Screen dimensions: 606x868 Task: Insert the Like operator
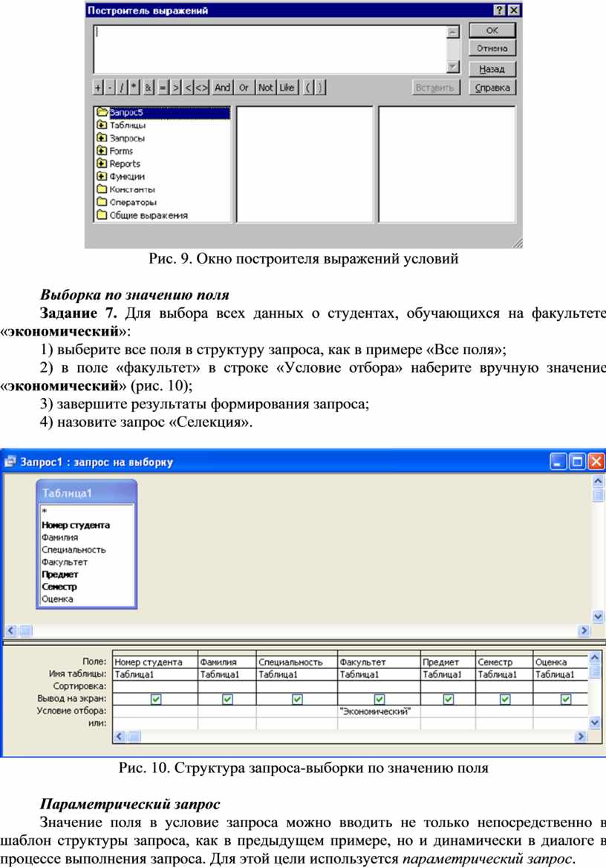pyautogui.click(x=287, y=88)
